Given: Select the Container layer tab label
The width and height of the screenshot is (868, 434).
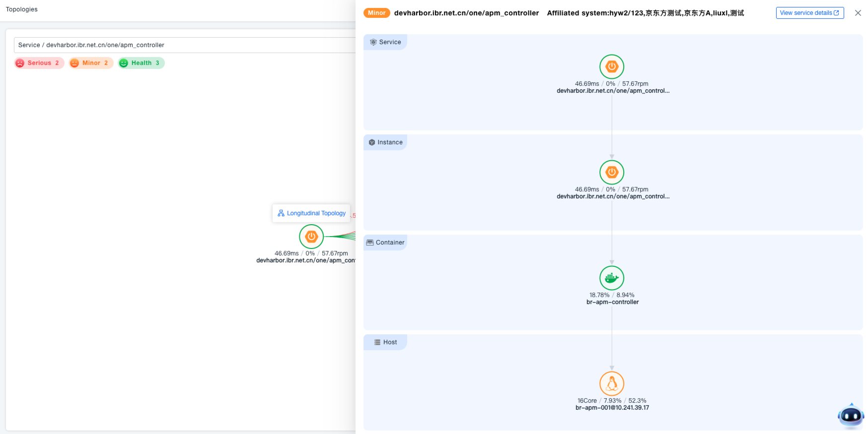Looking at the screenshot, I should pos(385,243).
